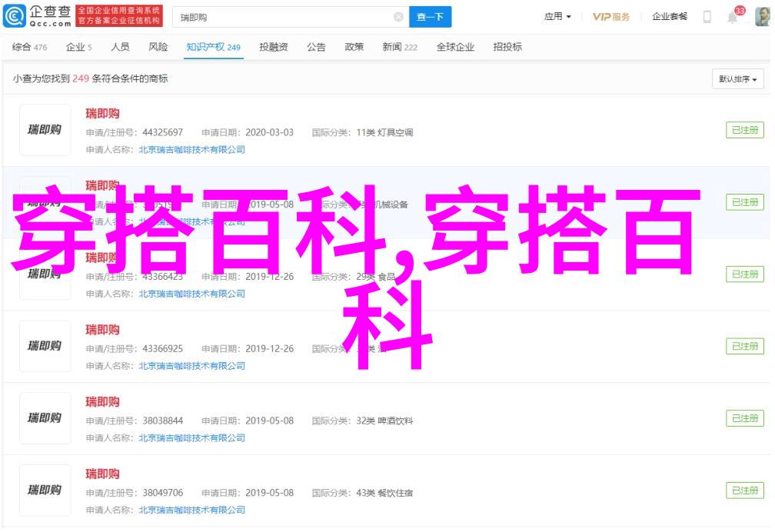Open 瑞即购 title of trademark 38038844
Screen dimensions: 775x532
coord(102,402)
